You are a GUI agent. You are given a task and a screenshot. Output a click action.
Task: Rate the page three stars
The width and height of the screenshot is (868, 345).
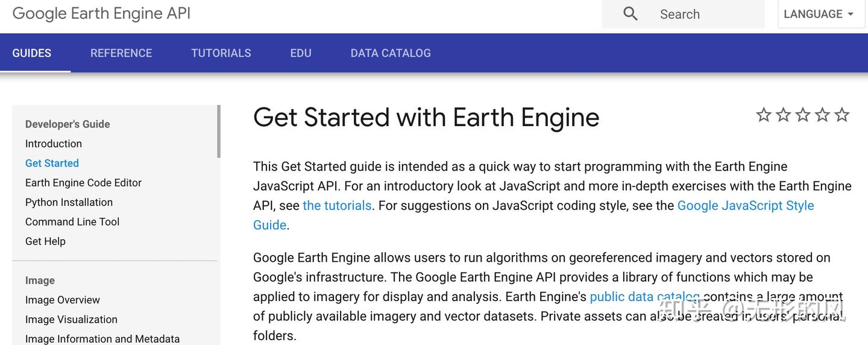click(x=803, y=115)
